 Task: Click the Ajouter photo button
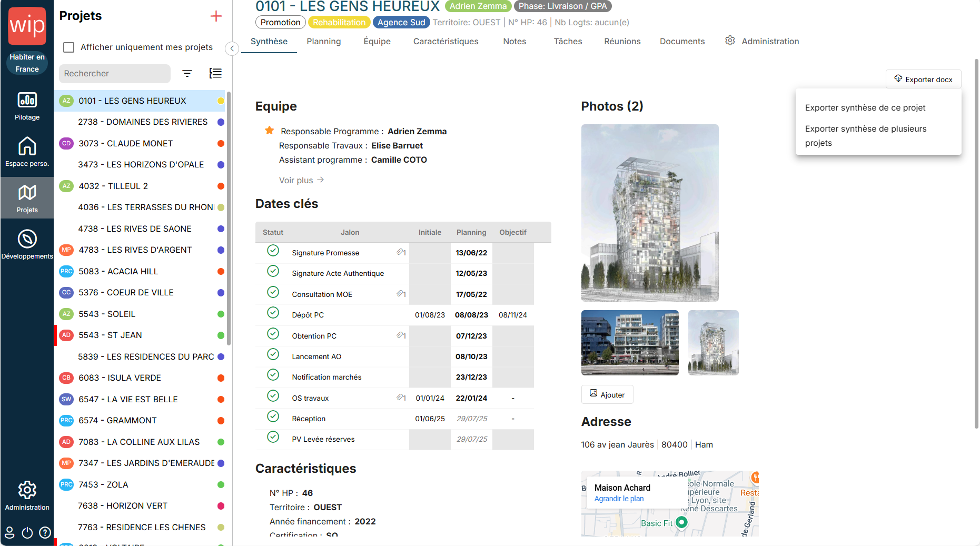[607, 394]
